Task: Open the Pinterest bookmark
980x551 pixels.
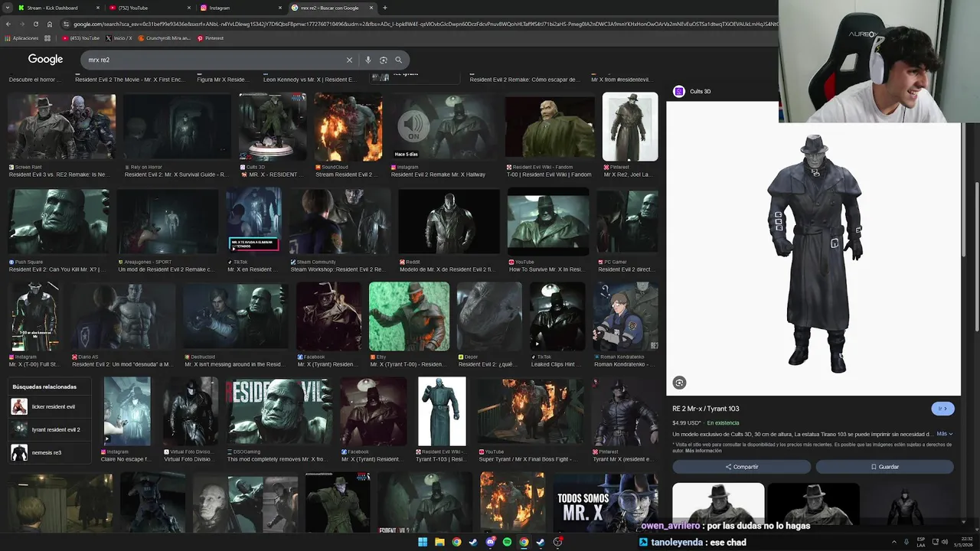Action: (x=210, y=38)
